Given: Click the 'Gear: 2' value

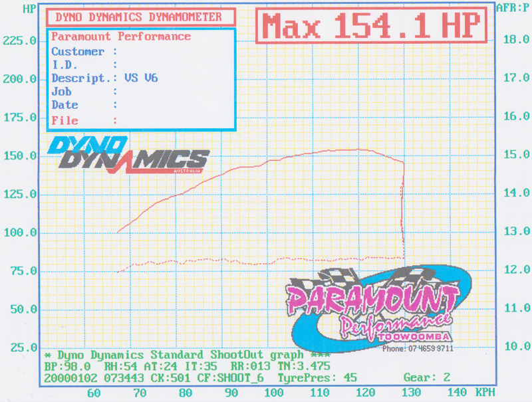Looking at the screenshot, I should [x=427, y=377].
